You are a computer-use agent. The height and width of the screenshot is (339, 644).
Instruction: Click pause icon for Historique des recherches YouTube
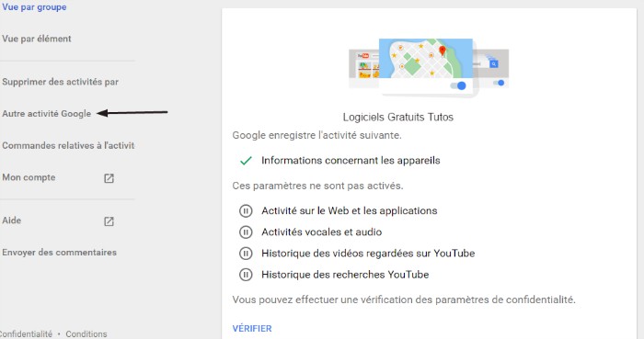tap(246, 275)
